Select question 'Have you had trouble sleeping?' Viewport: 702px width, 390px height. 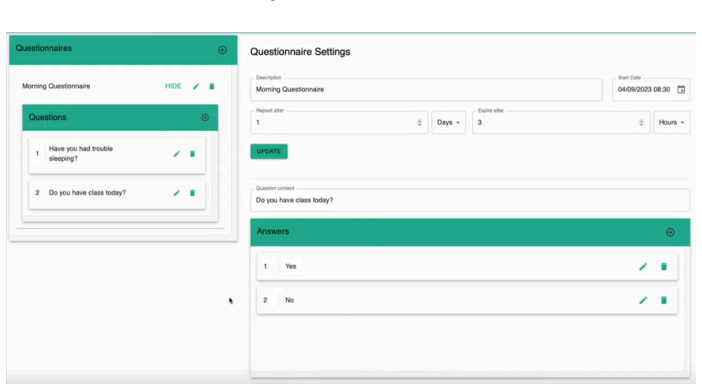81,154
